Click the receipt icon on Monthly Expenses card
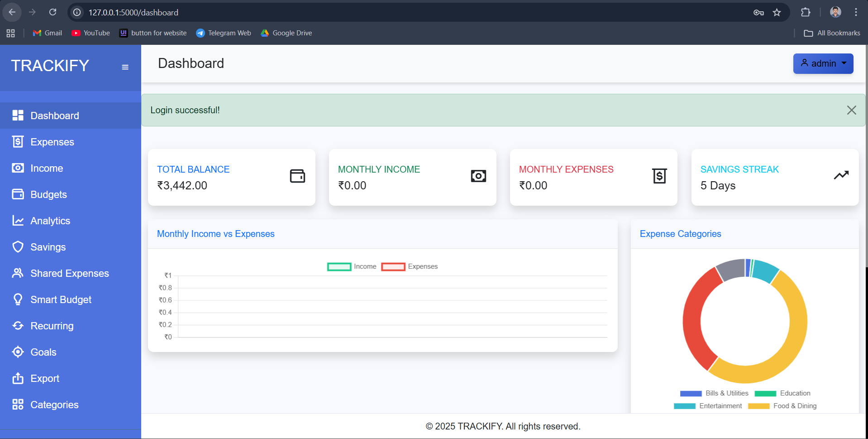 [x=659, y=176]
